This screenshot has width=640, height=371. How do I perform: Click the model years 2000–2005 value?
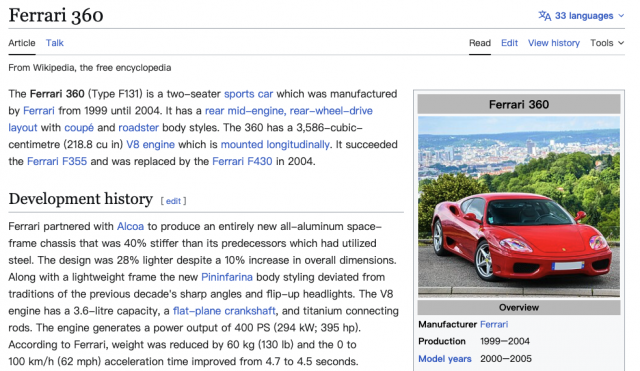coord(506,359)
